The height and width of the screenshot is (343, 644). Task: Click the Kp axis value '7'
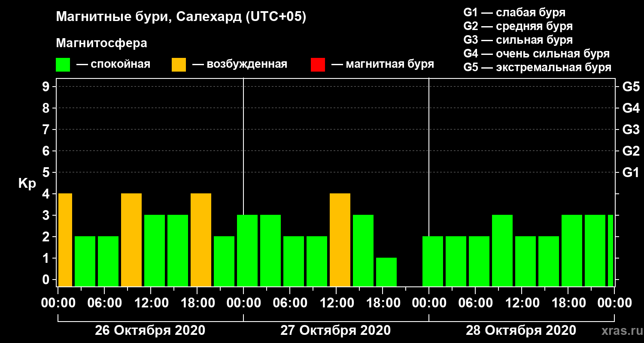(x=47, y=129)
